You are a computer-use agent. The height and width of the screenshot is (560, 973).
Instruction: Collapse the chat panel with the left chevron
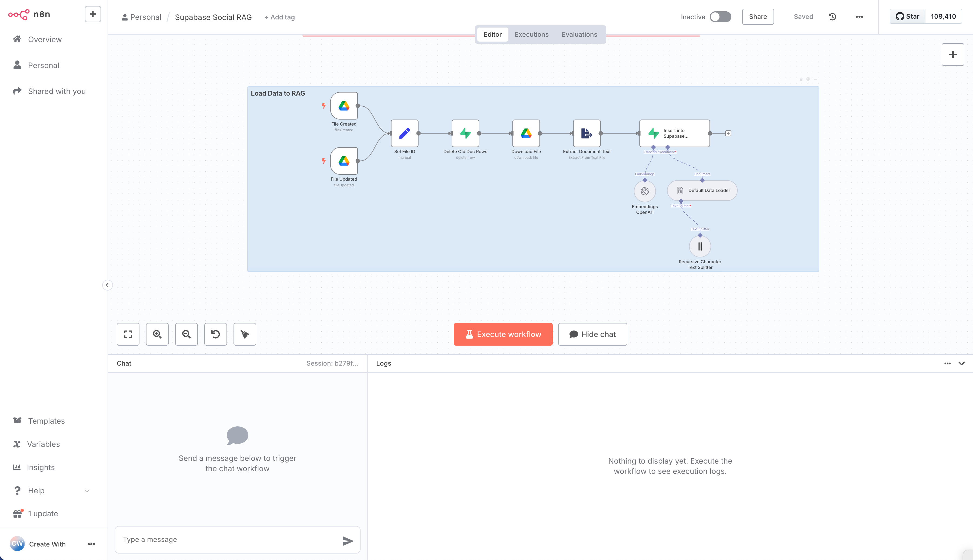[x=107, y=285]
